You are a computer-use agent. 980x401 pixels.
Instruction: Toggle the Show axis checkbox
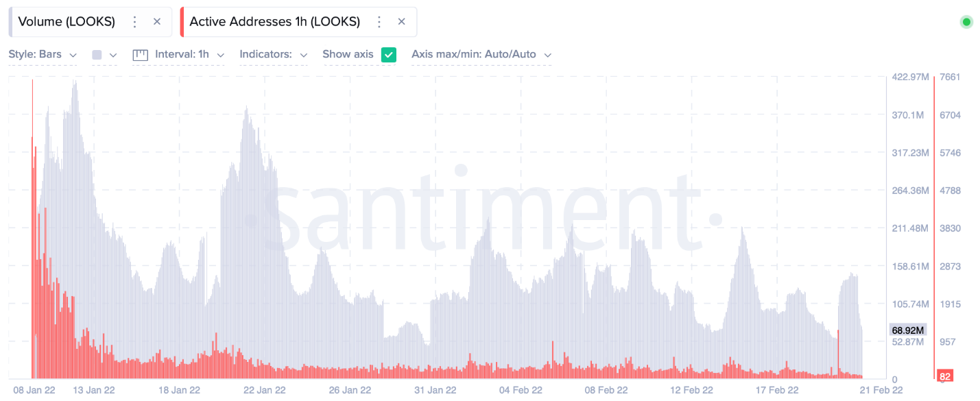[389, 55]
